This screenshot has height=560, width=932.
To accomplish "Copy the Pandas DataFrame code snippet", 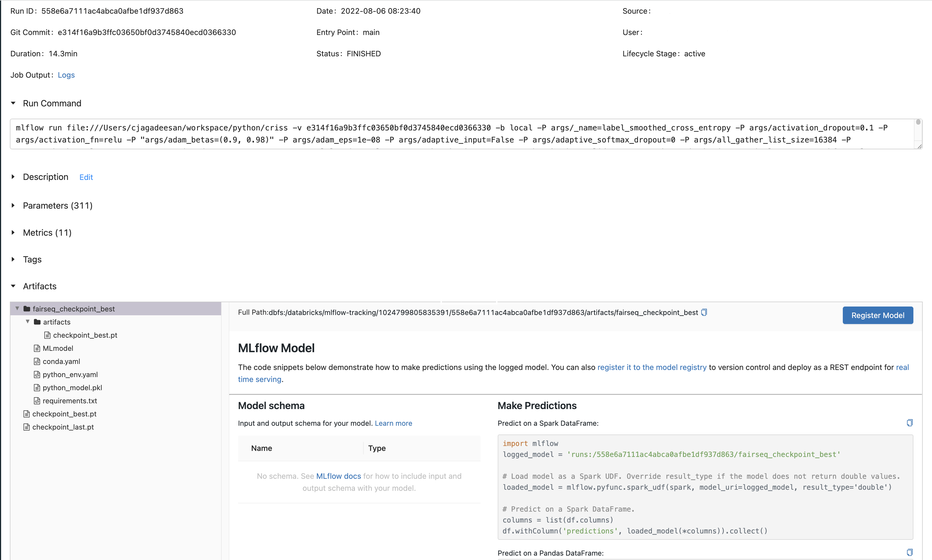I will tap(909, 553).
